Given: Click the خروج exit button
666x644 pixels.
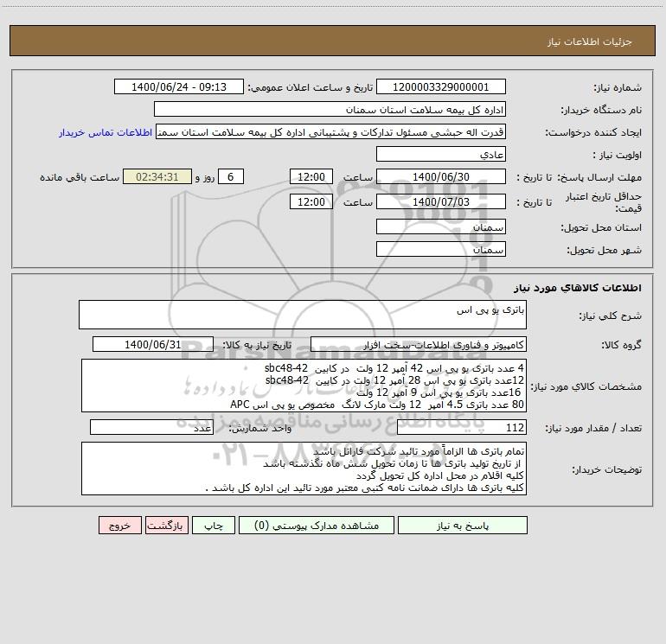Looking at the screenshot, I should click(x=119, y=526).
